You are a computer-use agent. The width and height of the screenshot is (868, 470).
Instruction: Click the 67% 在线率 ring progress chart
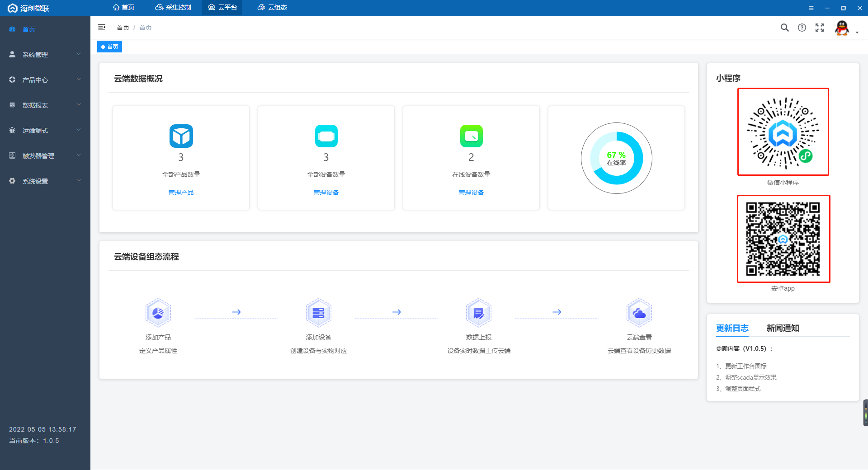[617, 158]
